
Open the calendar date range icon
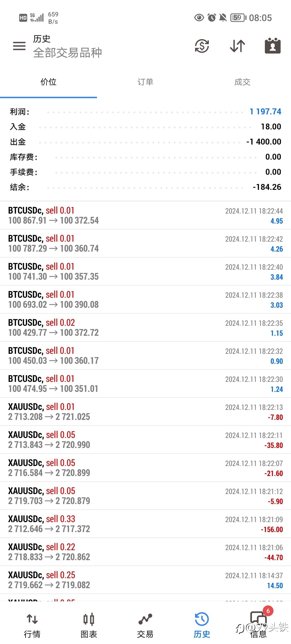click(273, 46)
